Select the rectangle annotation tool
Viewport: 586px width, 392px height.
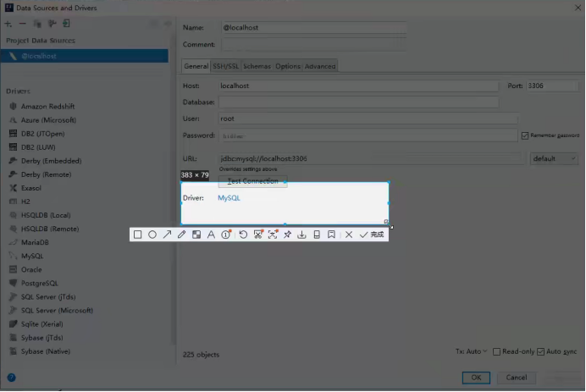pyautogui.click(x=137, y=235)
